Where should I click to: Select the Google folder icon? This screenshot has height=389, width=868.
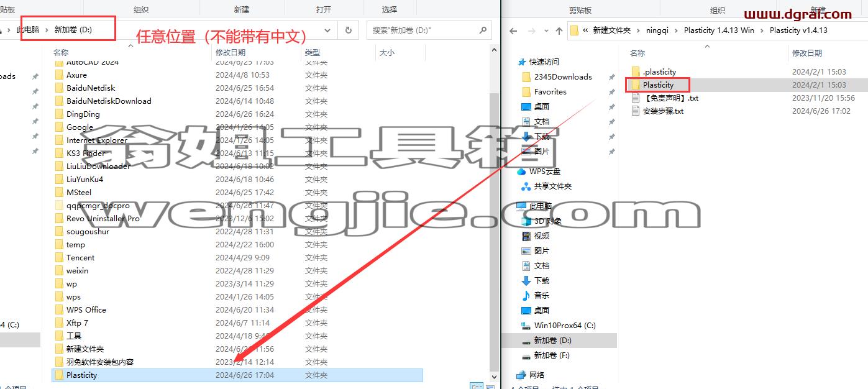click(59, 127)
